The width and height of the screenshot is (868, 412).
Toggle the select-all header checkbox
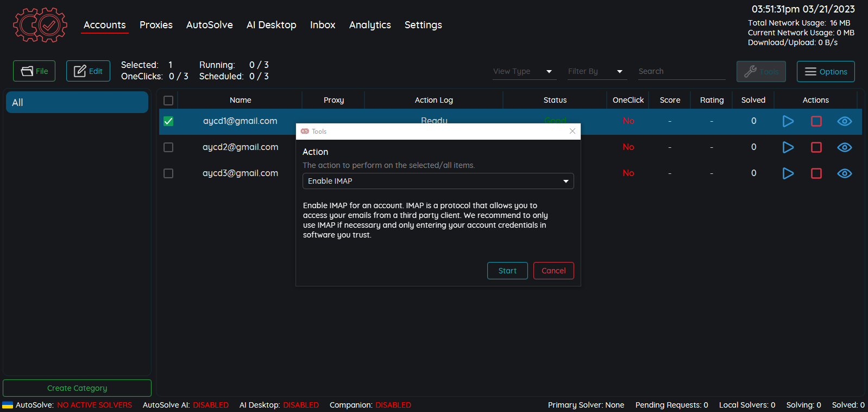pos(168,101)
